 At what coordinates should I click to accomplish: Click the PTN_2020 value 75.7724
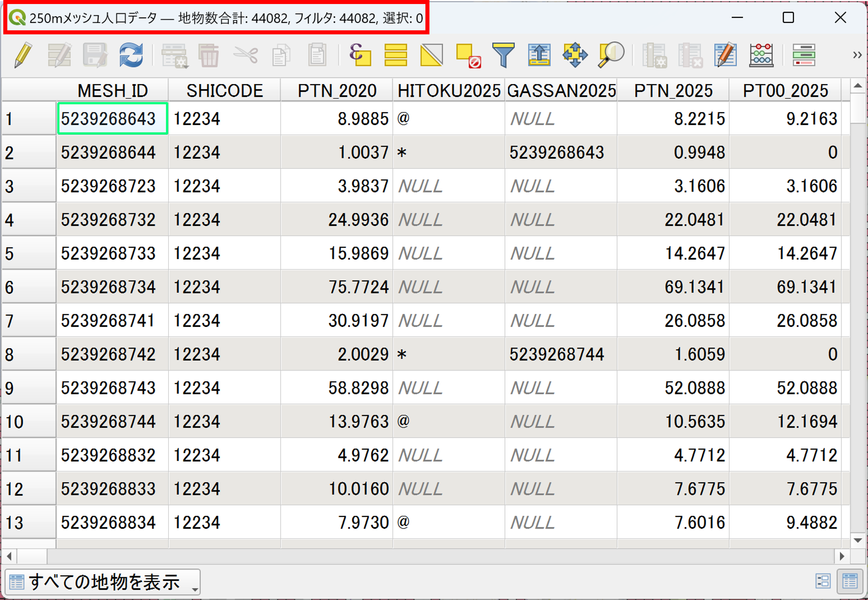(x=337, y=287)
